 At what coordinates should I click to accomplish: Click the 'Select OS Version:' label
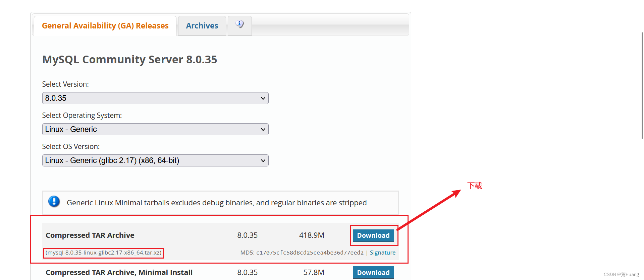71,146
